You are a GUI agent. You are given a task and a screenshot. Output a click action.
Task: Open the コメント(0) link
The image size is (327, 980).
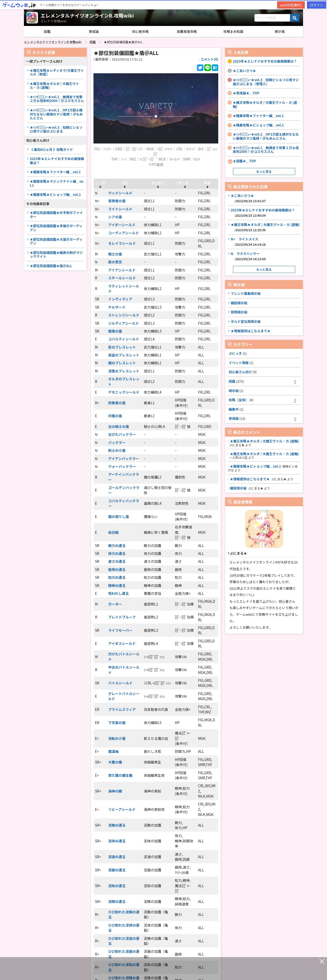pyautogui.click(x=209, y=59)
